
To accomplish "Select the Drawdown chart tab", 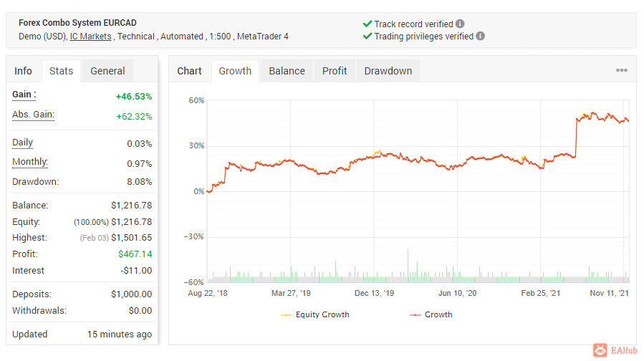I will coord(388,71).
